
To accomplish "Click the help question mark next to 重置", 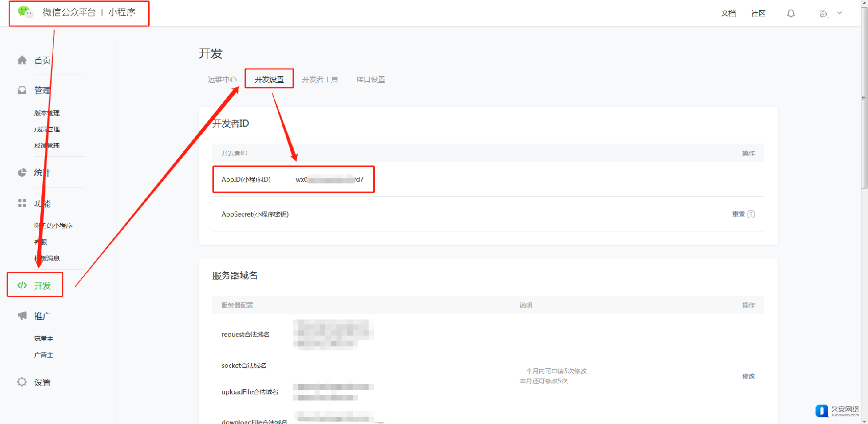I will pyautogui.click(x=751, y=214).
